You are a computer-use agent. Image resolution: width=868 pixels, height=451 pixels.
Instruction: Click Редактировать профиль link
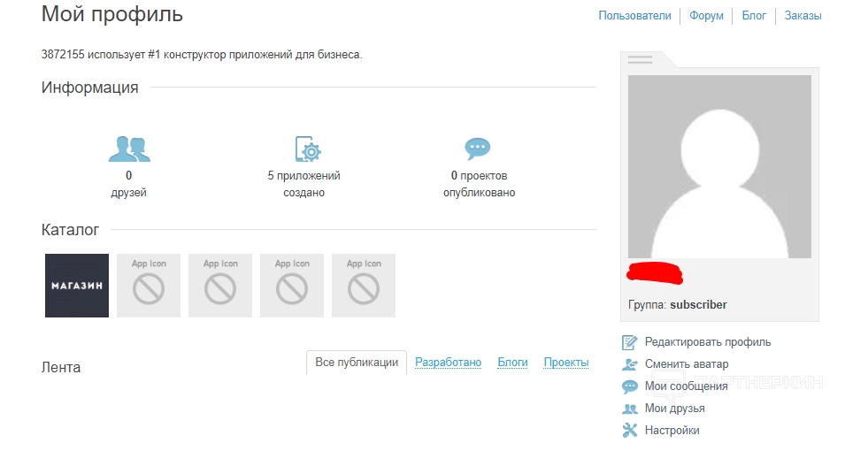(708, 342)
